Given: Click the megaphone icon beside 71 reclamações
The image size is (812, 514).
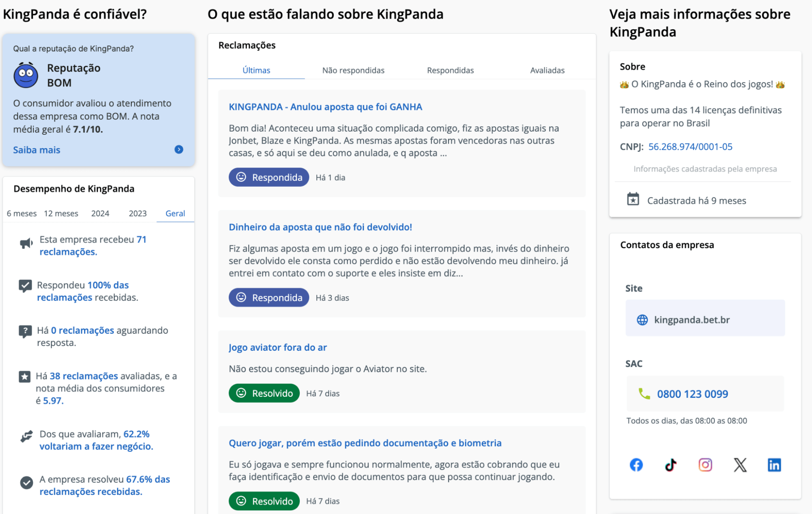Looking at the screenshot, I should click(26, 243).
